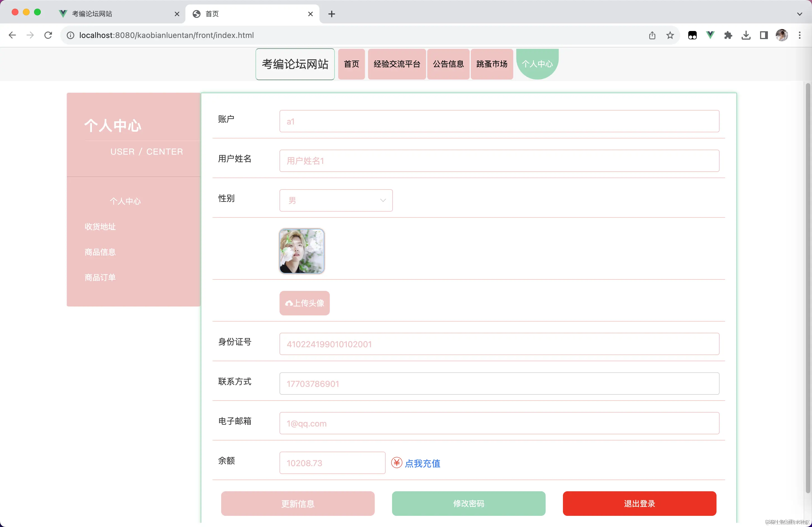Bookmark the page with the star icon

pyautogui.click(x=670, y=35)
